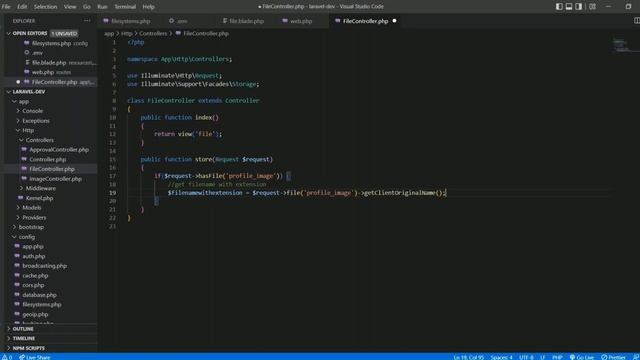Toggle secondary side bar layout icon
Screen dimensions: 640x360
pos(579,7)
